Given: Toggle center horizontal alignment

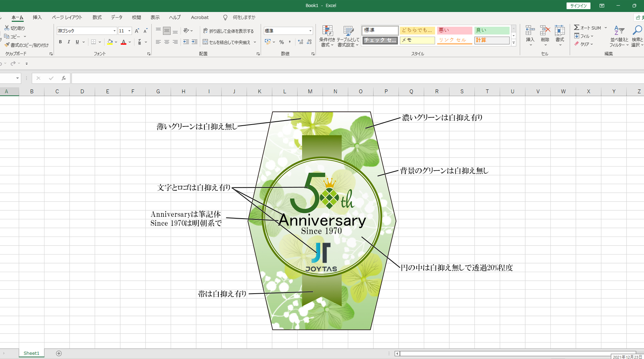Looking at the screenshot, I should 167,42.
